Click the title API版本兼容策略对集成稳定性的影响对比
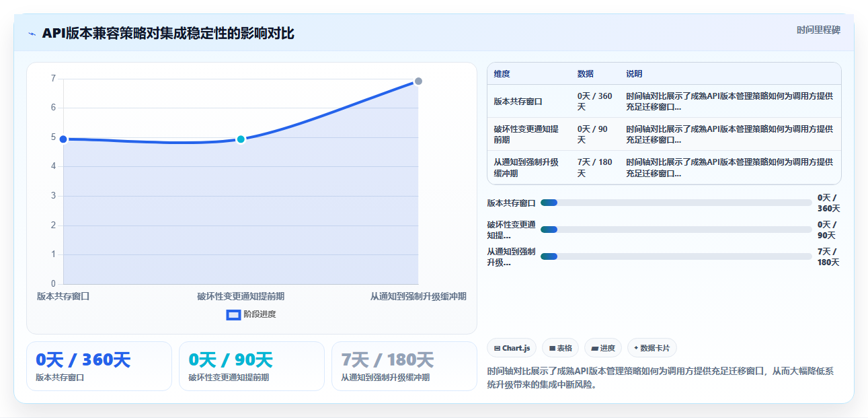 tap(168, 33)
